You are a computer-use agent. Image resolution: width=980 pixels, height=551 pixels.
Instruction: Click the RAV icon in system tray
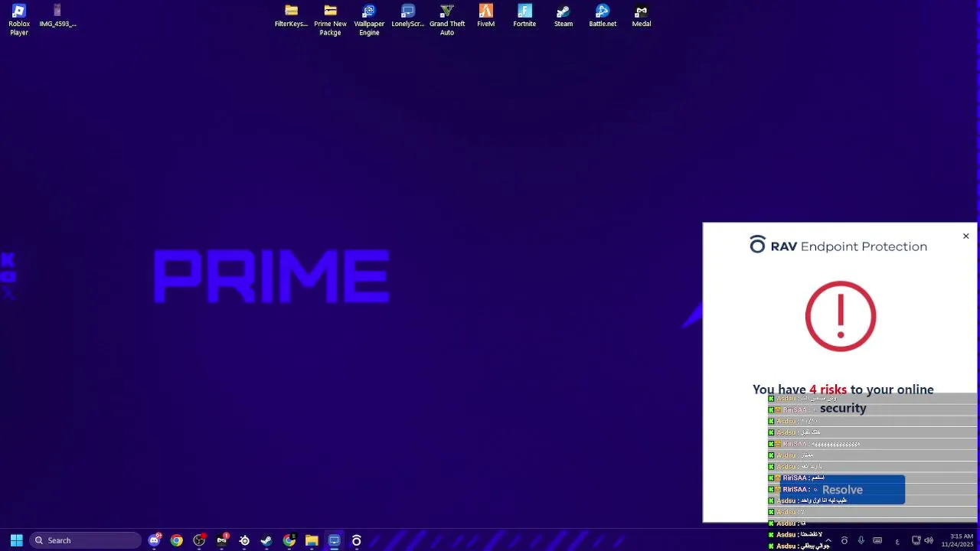coord(844,540)
